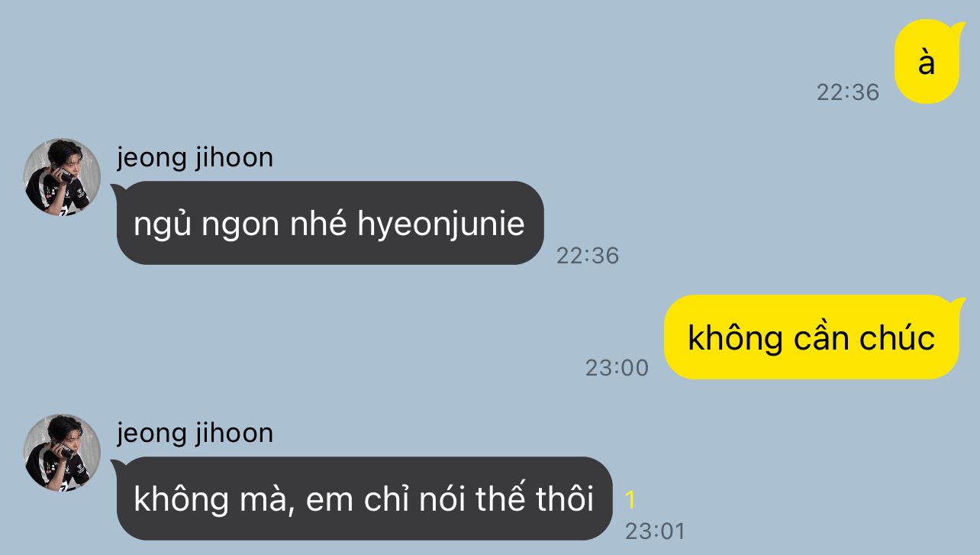The height and width of the screenshot is (555, 980).
Task: Tap the yellow 'không cần chúc' message
Action: [811, 337]
